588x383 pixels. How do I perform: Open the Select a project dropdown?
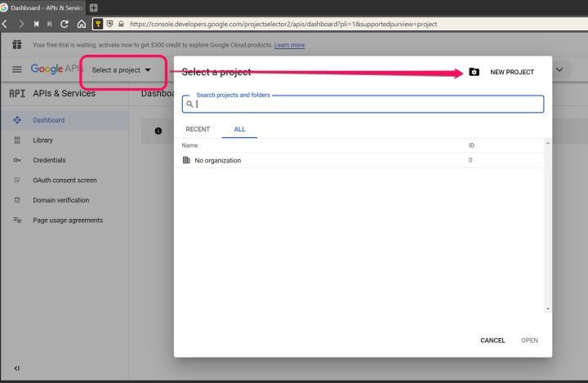[122, 69]
